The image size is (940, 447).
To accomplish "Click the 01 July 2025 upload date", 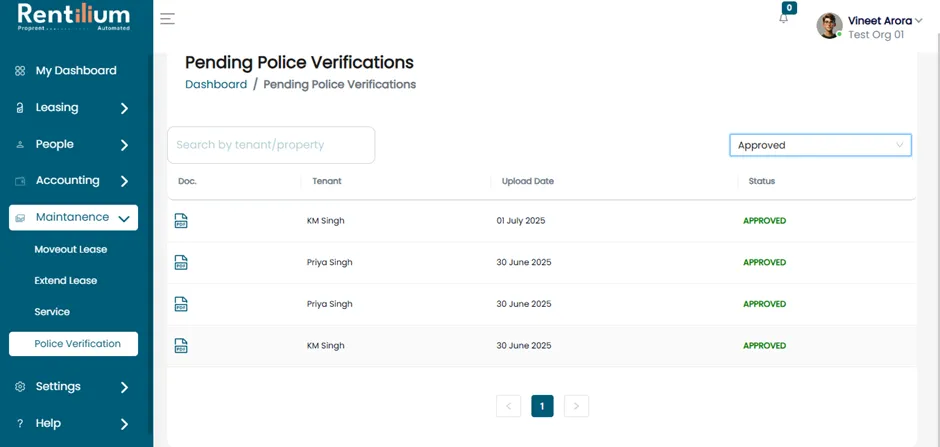I will pos(521,221).
